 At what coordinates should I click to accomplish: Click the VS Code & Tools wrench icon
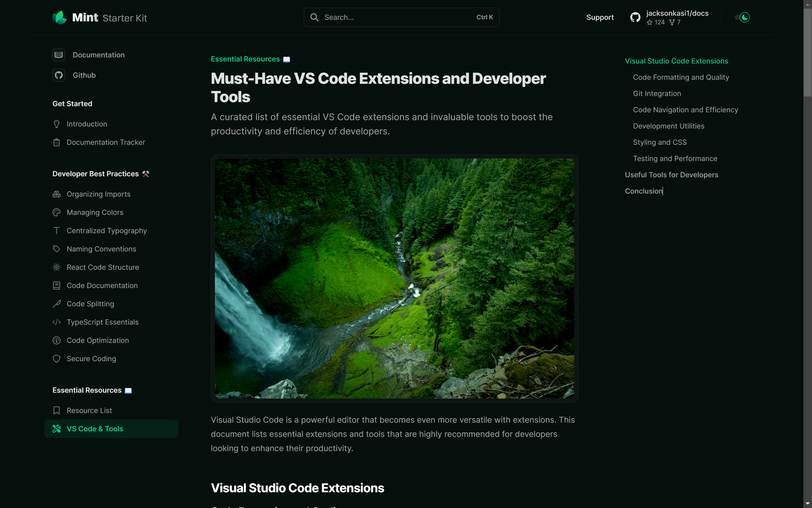coord(57,429)
